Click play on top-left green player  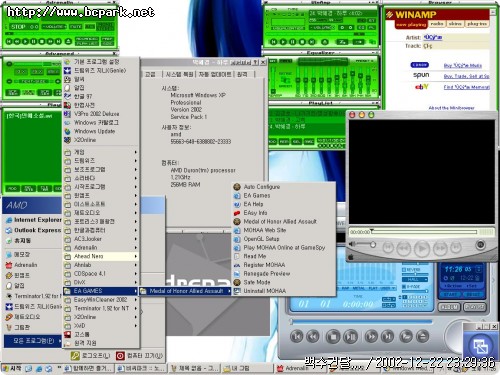click(x=26, y=41)
